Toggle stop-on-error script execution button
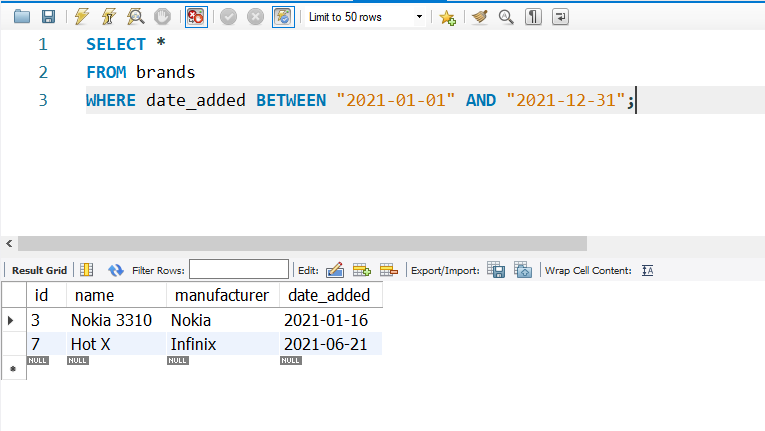The width and height of the screenshot is (765, 431). pyautogui.click(x=196, y=17)
